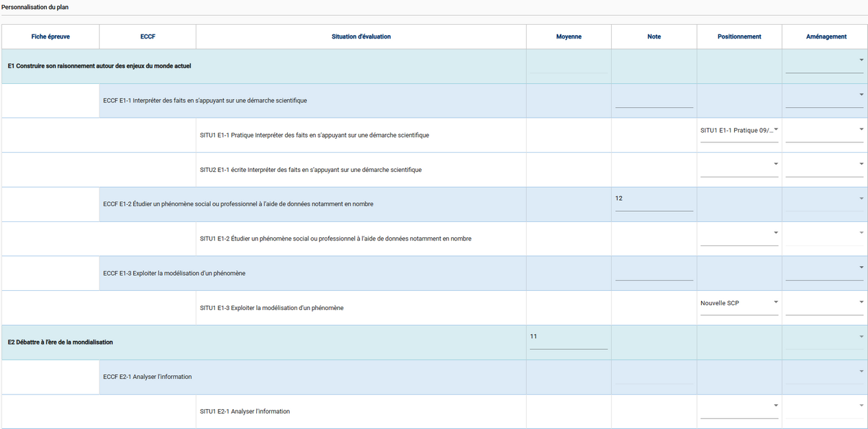This screenshot has width=868, height=429.
Task: Open Aménagement dropdown for E1 Construire row
Action: pyautogui.click(x=824, y=61)
